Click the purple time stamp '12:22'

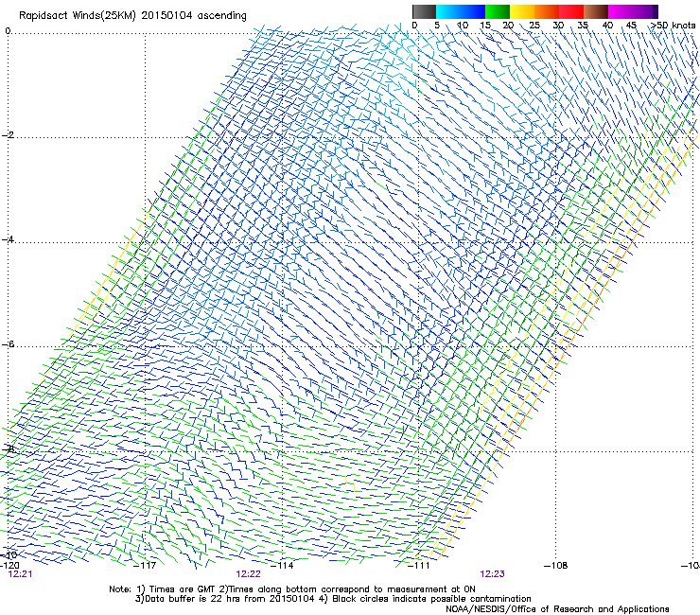pyautogui.click(x=248, y=574)
